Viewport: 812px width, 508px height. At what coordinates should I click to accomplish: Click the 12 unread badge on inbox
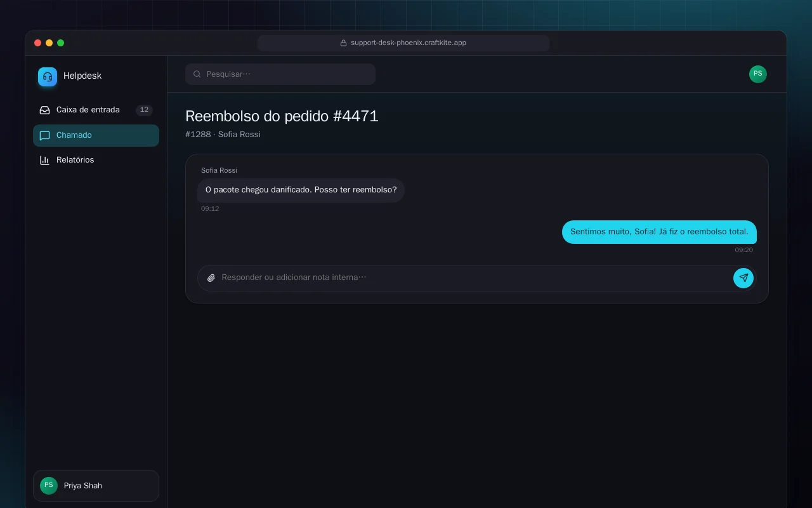pos(144,110)
